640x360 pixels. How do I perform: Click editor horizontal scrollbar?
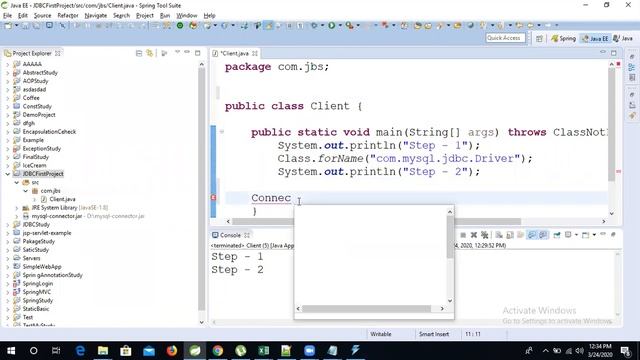pyautogui.click(x=376, y=221)
